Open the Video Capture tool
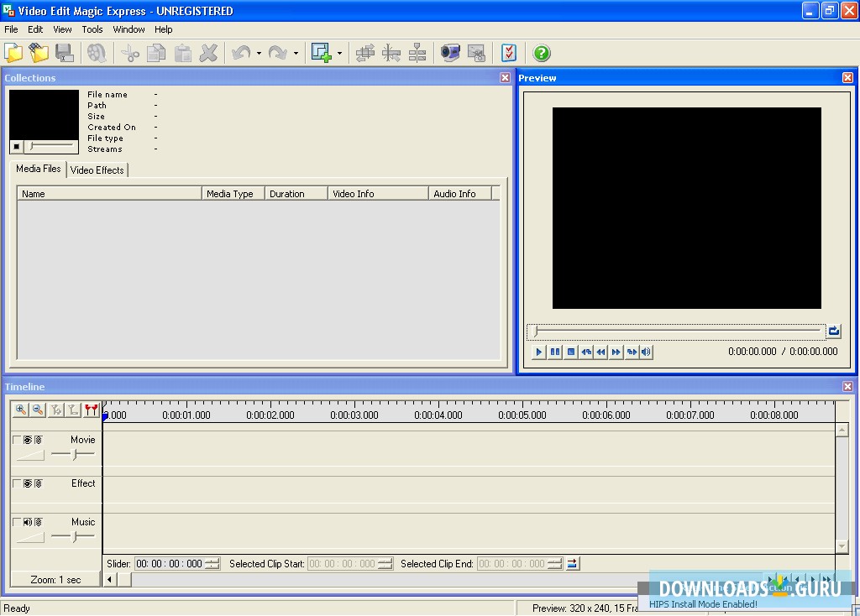The image size is (860, 616). (x=450, y=52)
